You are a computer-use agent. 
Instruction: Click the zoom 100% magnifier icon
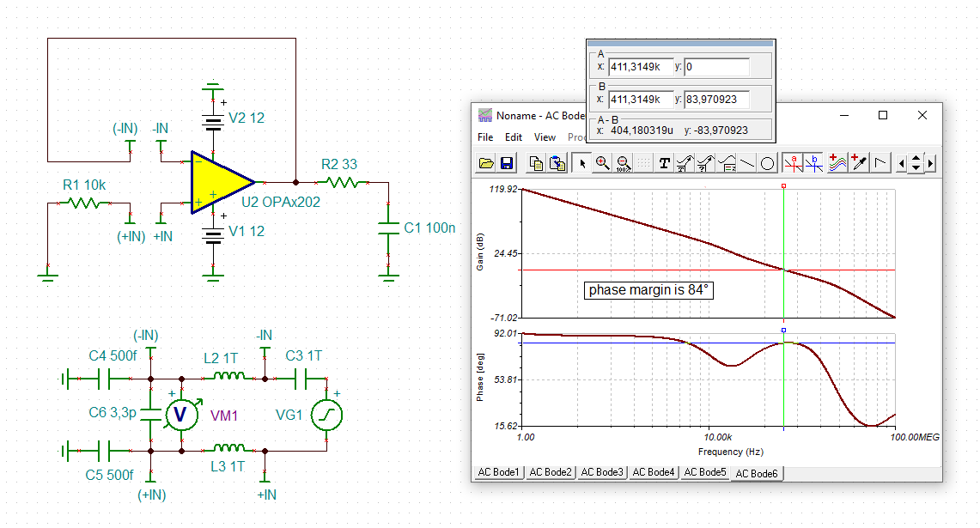[623, 164]
